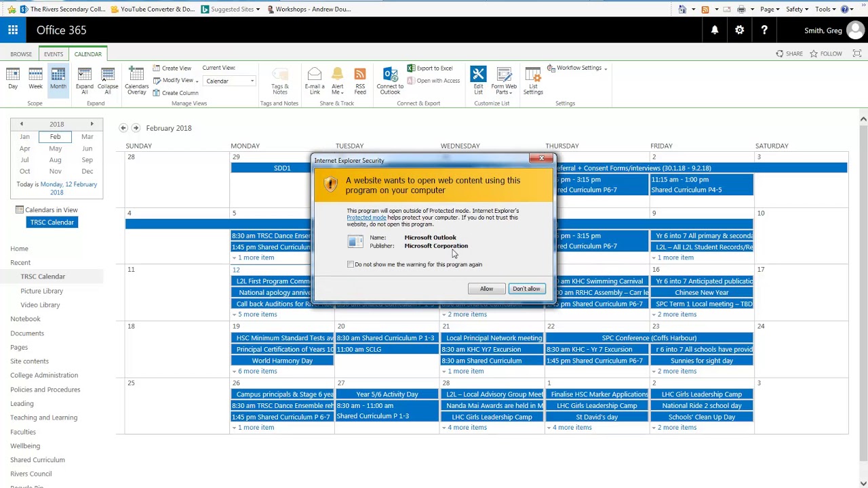The image size is (868, 488).
Task: Click Allow in the security dialog
Action: click(486, 289)
